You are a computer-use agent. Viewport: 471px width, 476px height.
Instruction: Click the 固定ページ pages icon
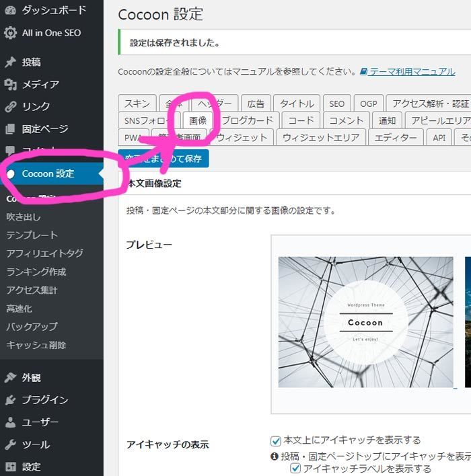[x=10, y=128]
